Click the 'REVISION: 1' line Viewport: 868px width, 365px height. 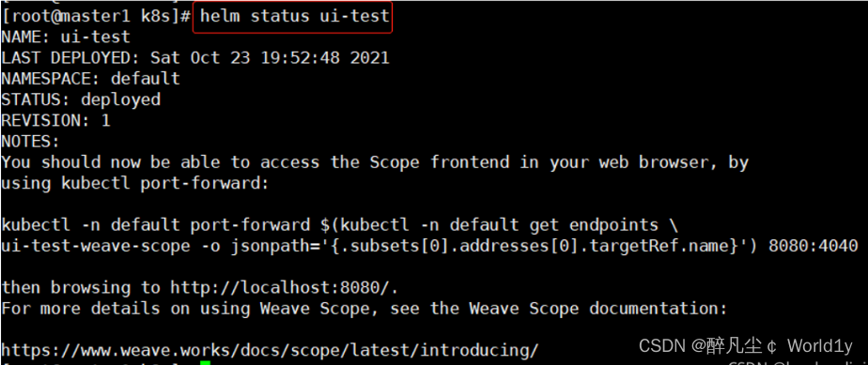click(x=56, y=120)
